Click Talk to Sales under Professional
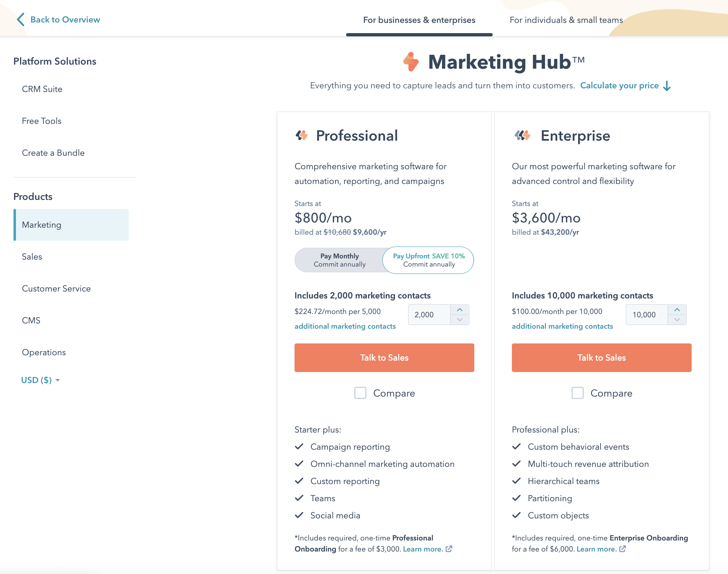Viewport: 728px width, 574px height. 384,358
